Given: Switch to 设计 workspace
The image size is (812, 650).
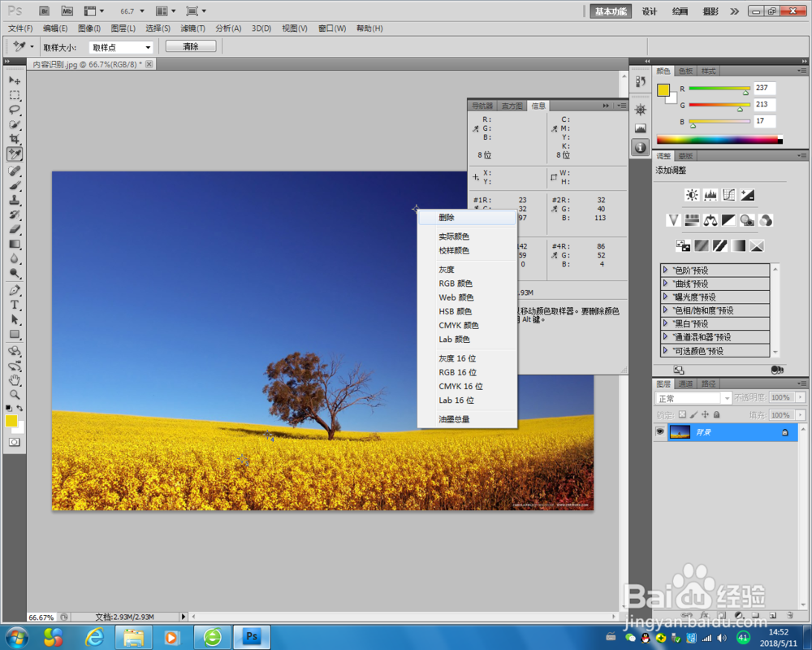Looking at the screenshot, I should pos(649,11).
